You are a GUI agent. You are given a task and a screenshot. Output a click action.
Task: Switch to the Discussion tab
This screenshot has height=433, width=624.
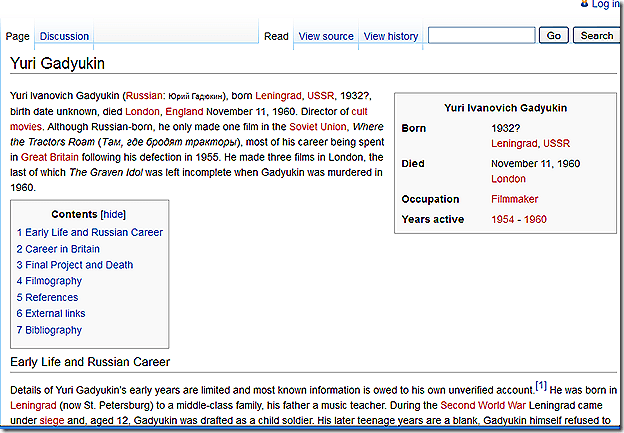tap(64, 36)
